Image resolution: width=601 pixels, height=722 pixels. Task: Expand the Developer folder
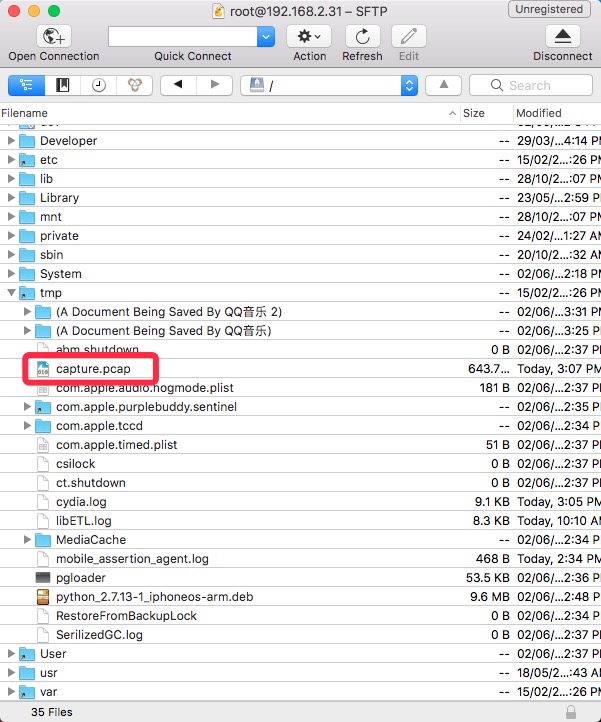point(12,141)
